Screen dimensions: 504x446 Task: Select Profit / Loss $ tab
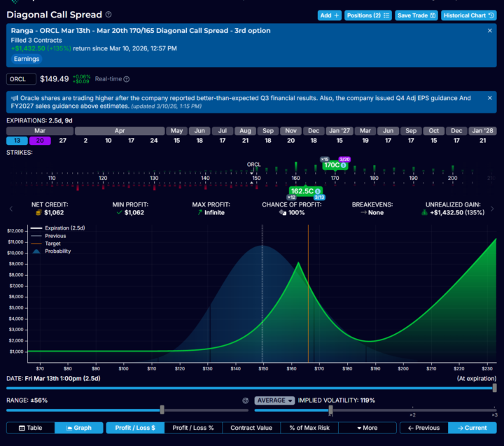[135, 428]
